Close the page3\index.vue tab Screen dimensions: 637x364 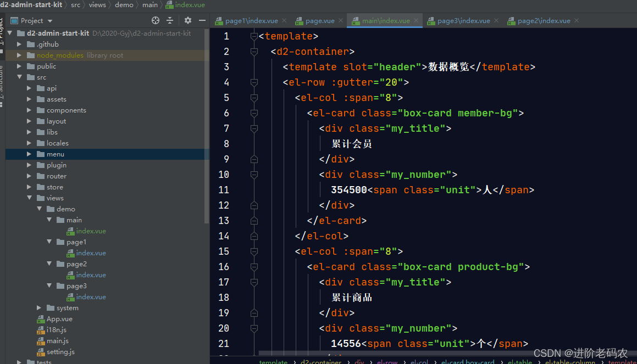[x=496, y=20]
